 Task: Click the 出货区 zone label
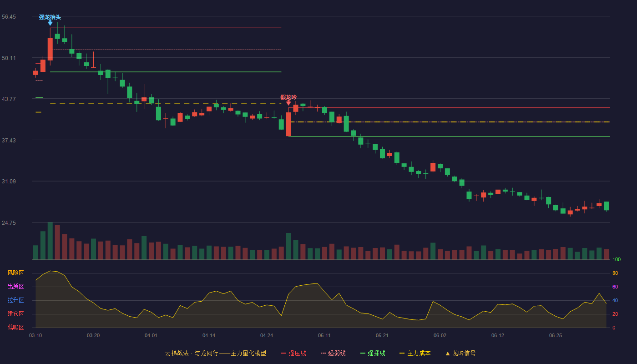tap(15, 287)
